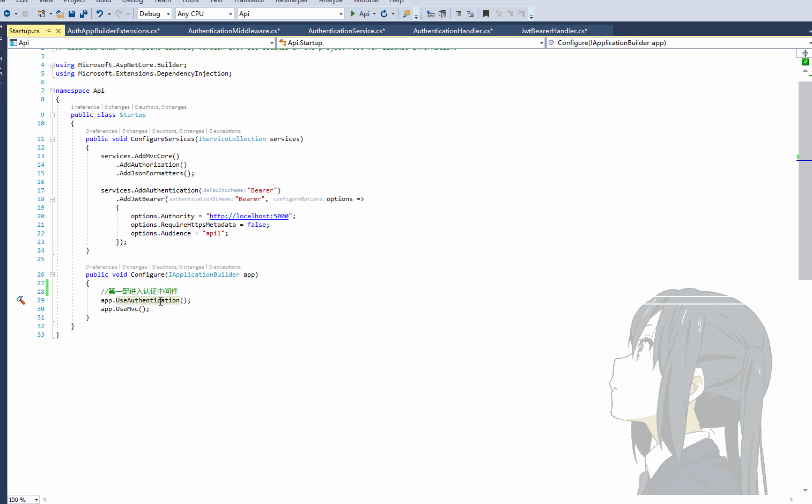
Task: Switch to the AuthAppBuilderExtensions.cs tab
Action: point(114,31)
